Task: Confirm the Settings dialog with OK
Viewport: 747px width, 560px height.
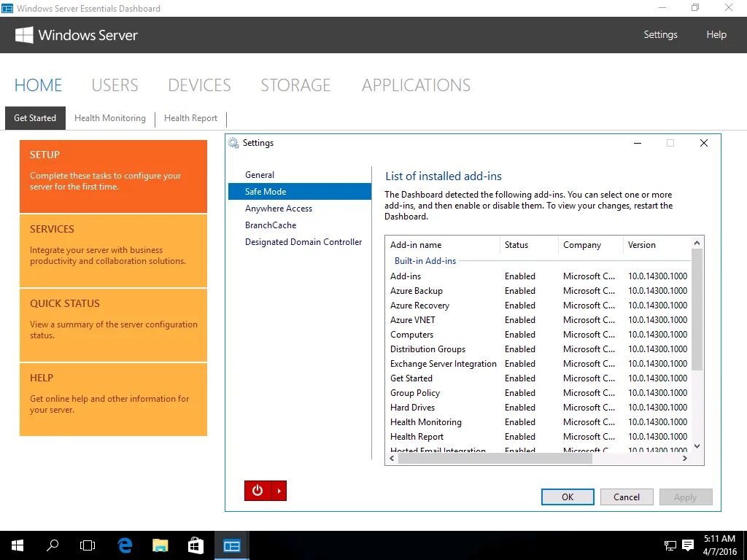Action: click(x=568, y=497)
